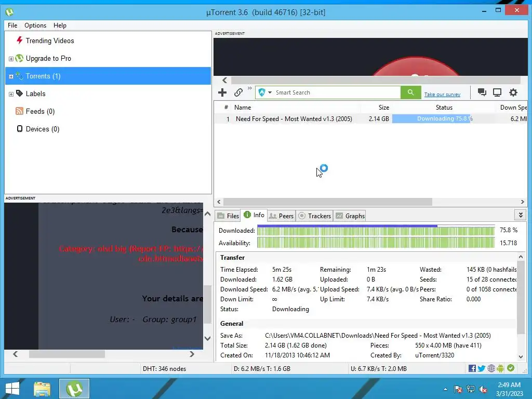532x399 pixels.
Task: Click the green search magnifier button
Action: pyautogui.click(x=410, y=92)
